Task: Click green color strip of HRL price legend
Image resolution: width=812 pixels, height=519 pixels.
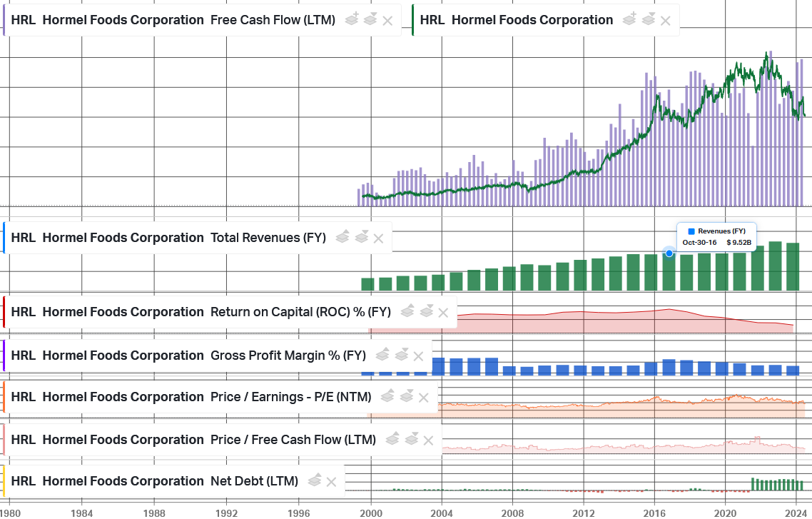Action: [x=412, y=20]
